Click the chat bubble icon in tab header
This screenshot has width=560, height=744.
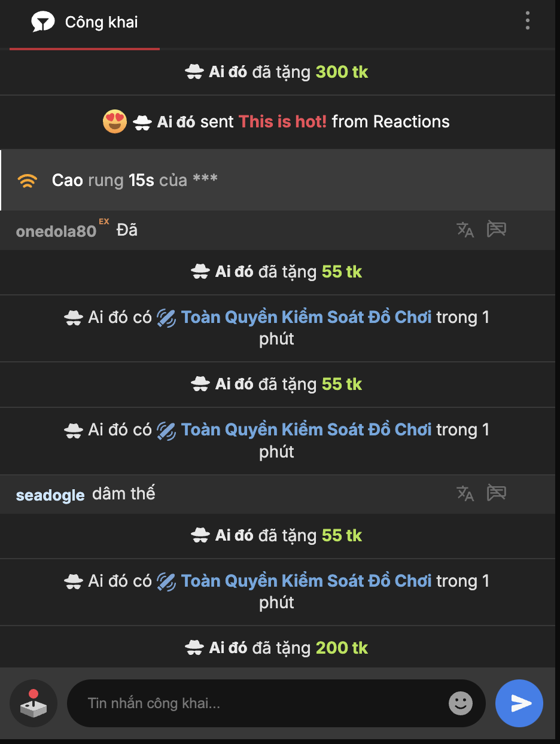coord(43,23)
